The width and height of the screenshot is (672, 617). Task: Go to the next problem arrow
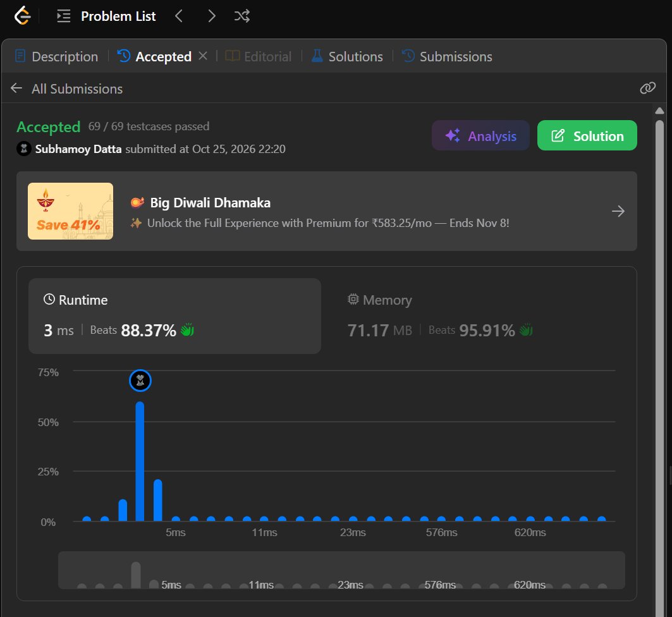(x=211, y=16)
